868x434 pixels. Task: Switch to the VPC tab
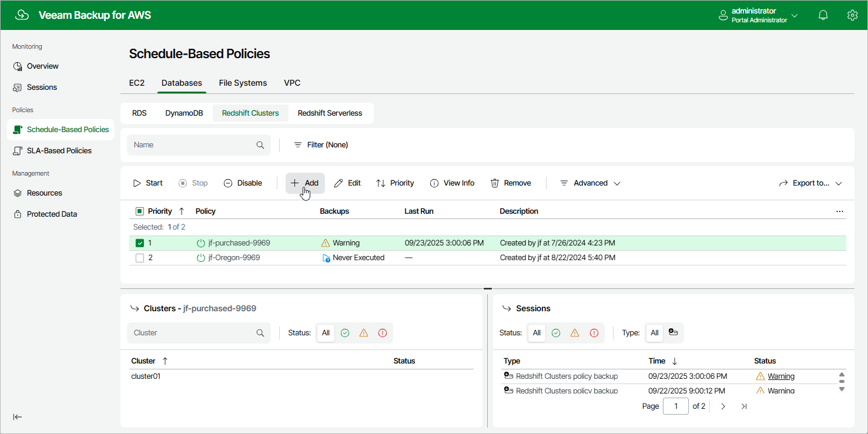pos(292,83)
